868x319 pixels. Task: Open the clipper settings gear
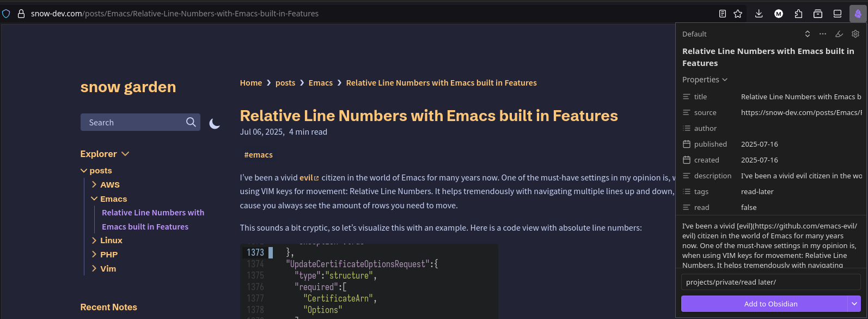[x=855, y=34]
